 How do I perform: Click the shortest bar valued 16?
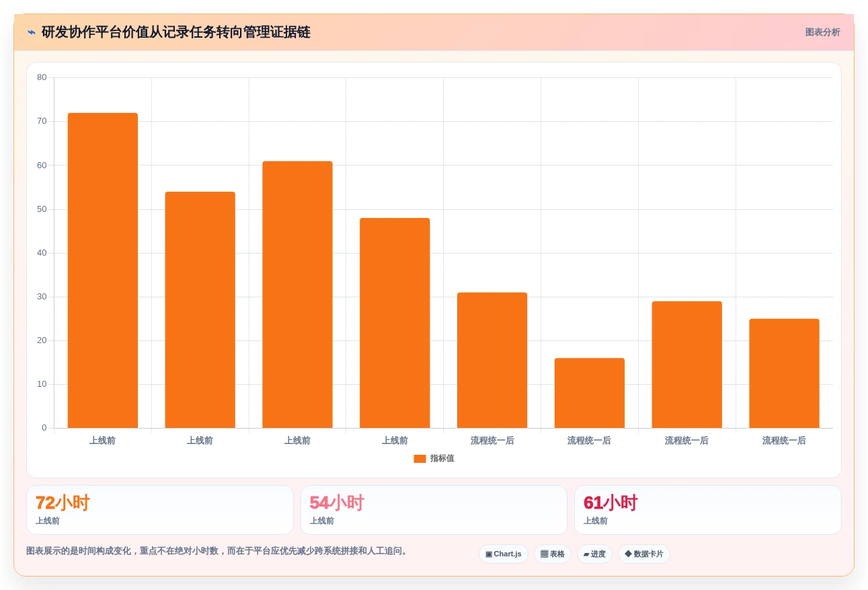[590, 393]
